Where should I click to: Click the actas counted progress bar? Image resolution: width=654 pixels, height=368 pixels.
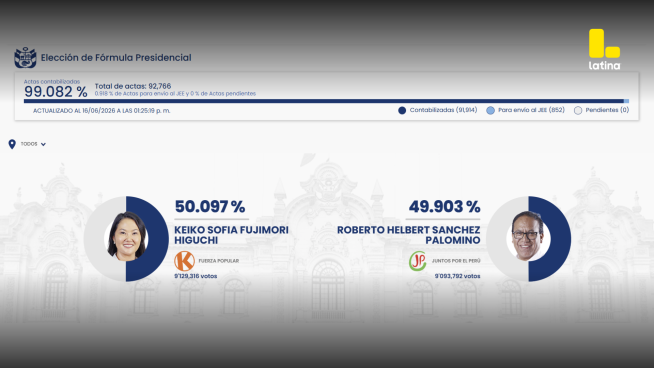coord(326,101)
